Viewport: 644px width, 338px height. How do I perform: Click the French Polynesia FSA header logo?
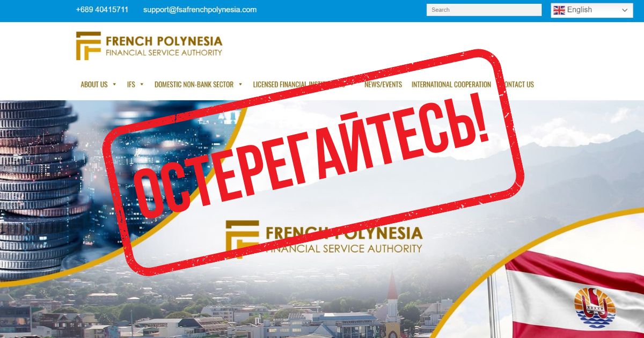[149, 46]
